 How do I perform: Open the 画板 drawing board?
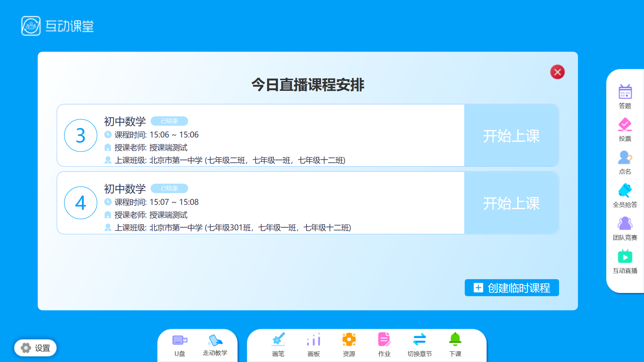(x=314, y=345)
